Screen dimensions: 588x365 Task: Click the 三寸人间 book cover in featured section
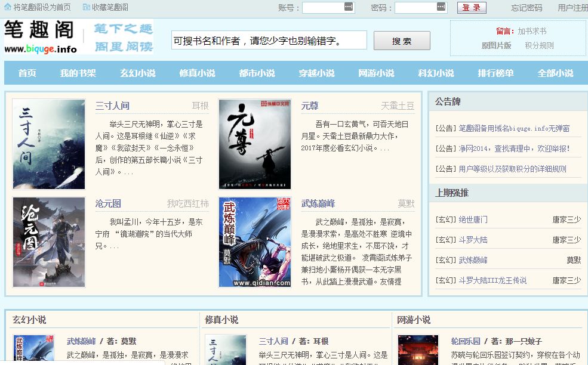point(49,144)
